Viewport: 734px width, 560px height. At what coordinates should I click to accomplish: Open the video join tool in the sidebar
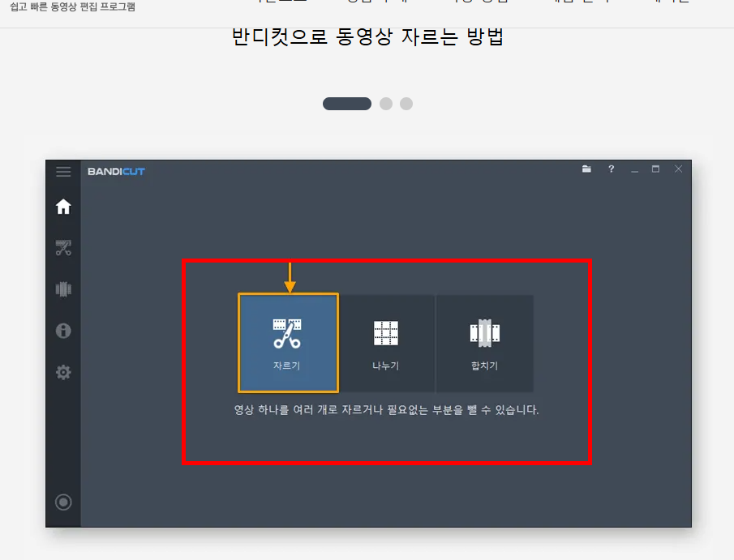click(63, 289)
